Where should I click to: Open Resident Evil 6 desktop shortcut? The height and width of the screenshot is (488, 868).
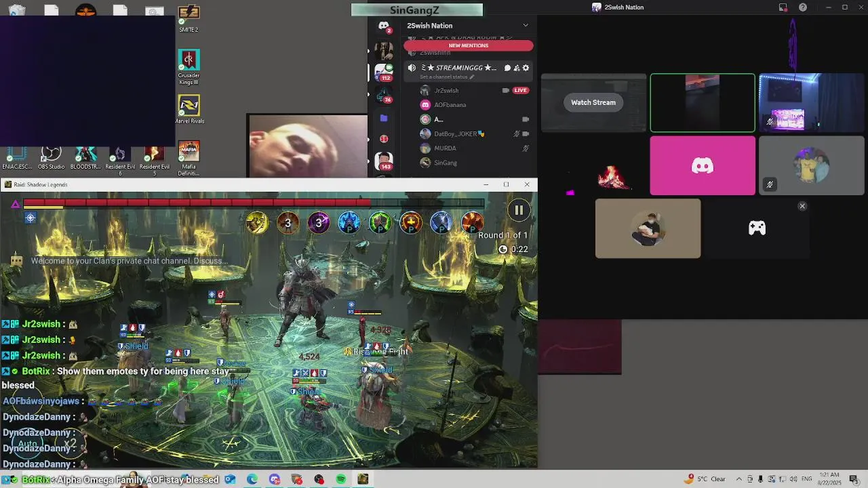pyautogui.click(x=120, y=160)
